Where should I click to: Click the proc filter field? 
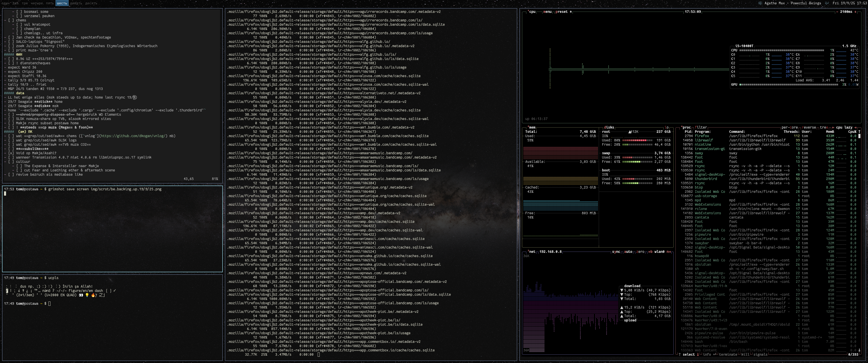[x=701, y=128]
